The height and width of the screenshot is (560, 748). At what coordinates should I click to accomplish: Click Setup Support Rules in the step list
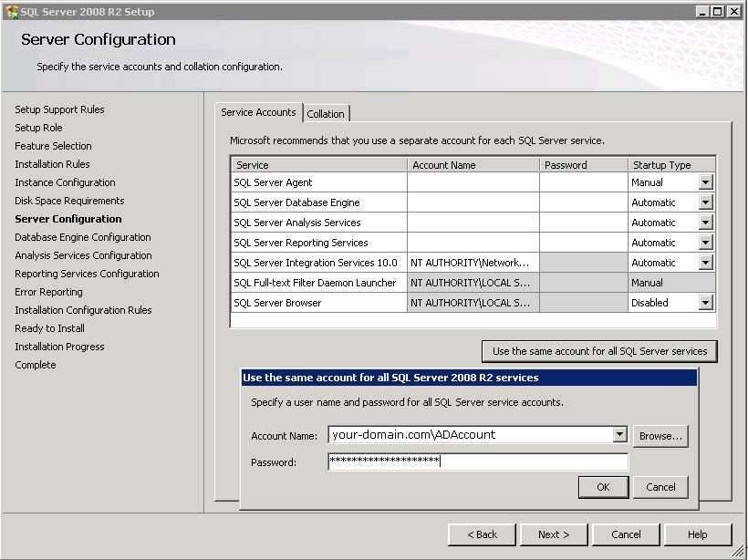coord(59,109)
